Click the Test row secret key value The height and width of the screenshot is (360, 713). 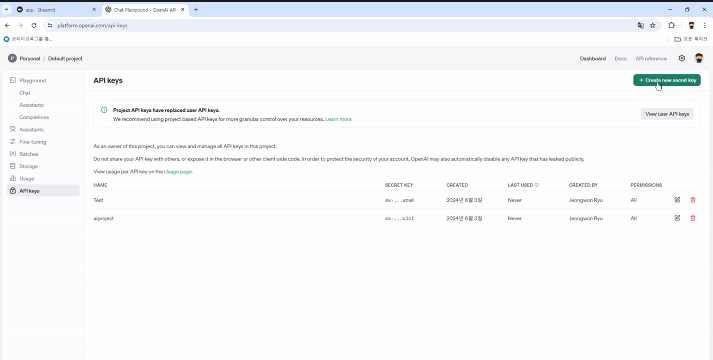pos(399,200)
